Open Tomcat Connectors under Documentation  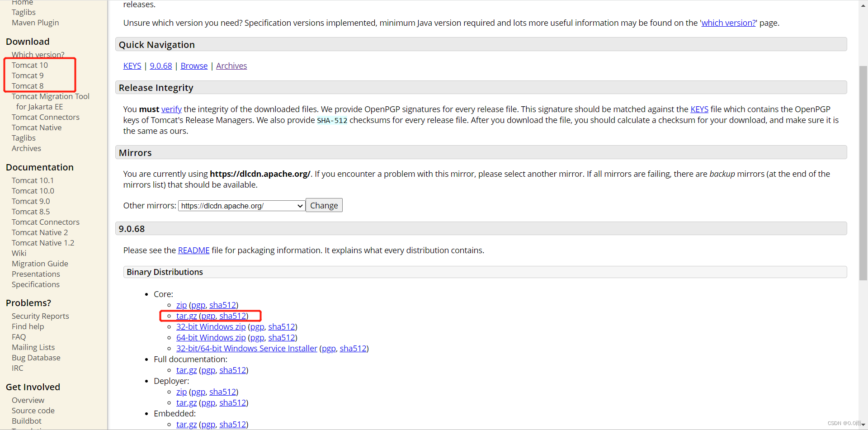click(x=46, y=222)
